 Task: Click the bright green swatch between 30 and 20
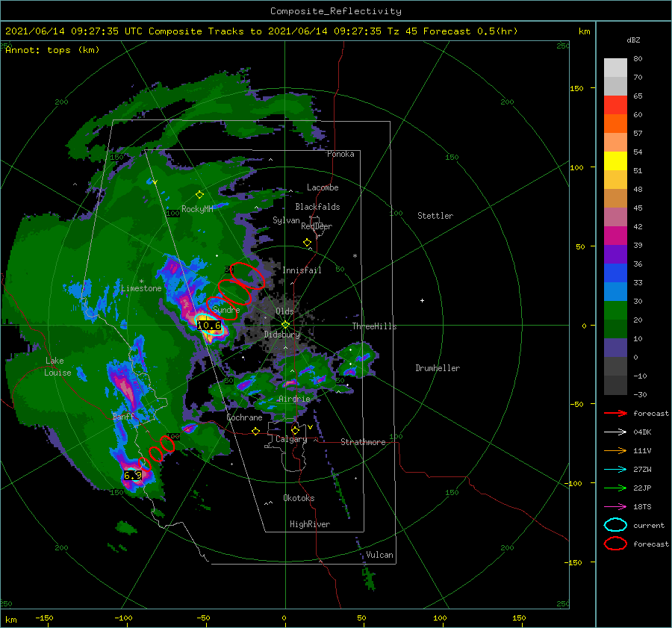coord(615,311)
